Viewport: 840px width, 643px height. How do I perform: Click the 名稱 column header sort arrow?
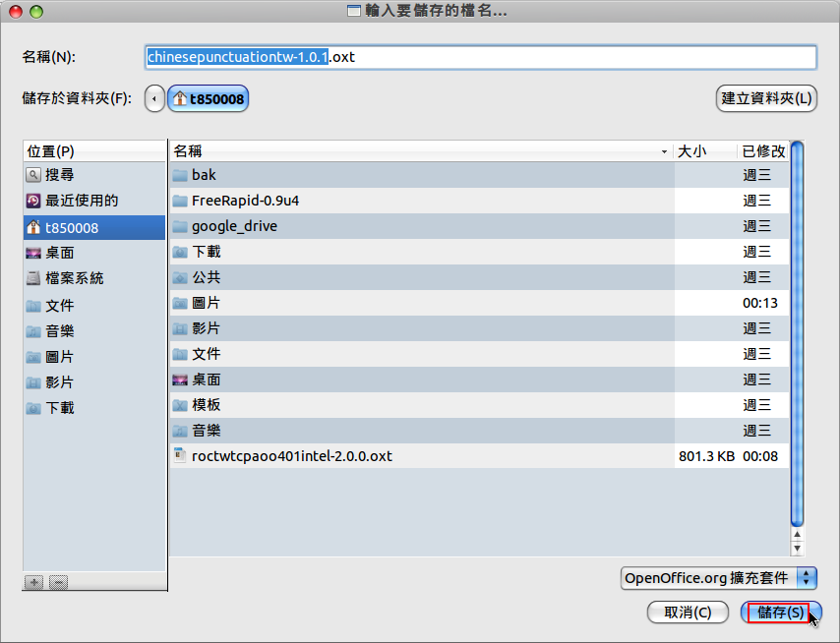tap(665, 151)
